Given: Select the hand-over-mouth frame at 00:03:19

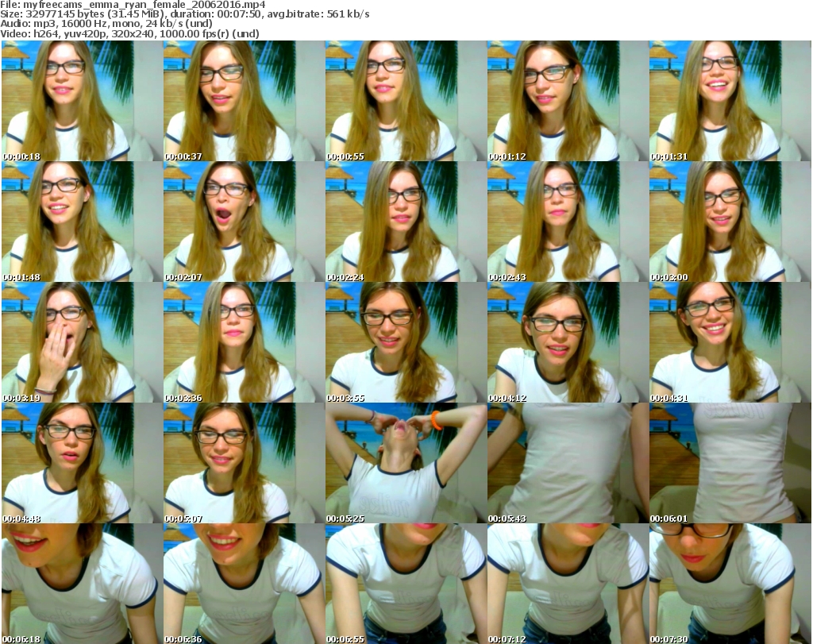Looking at the screenshot, I should [83, 342].
